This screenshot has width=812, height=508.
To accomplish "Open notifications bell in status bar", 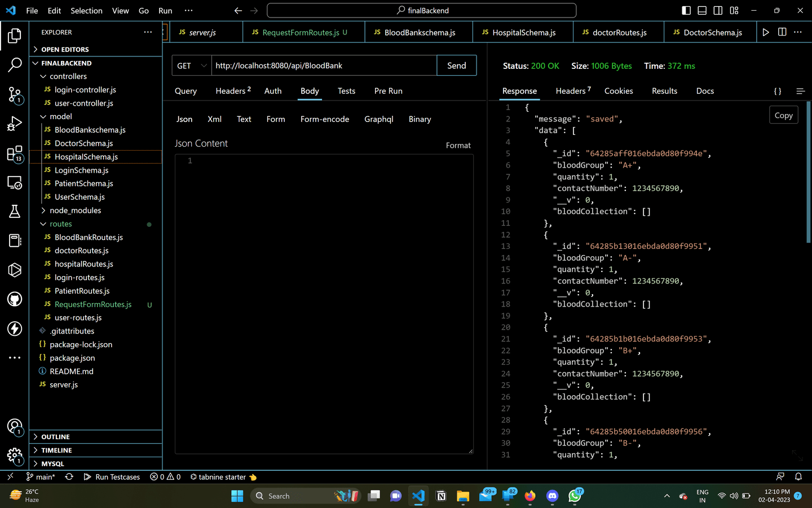I will pyautogui.click(x=798, y=477).
